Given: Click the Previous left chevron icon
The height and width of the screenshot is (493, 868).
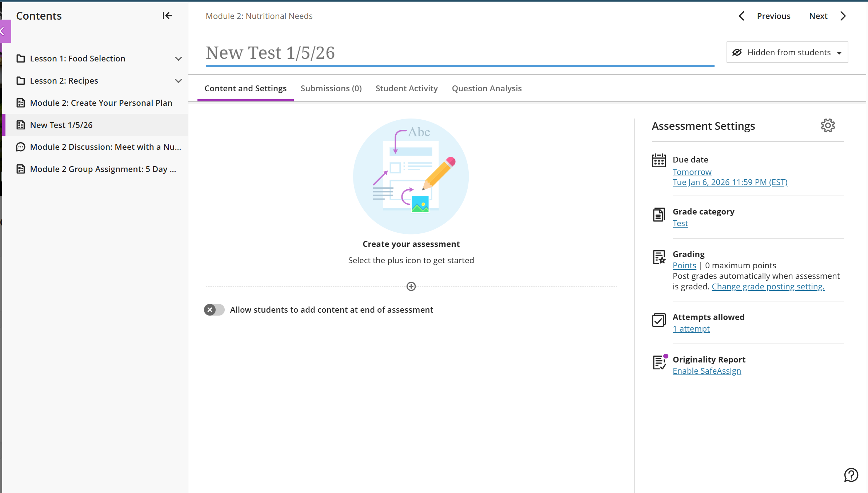Looking at the screenshot, I should (742, 16).
